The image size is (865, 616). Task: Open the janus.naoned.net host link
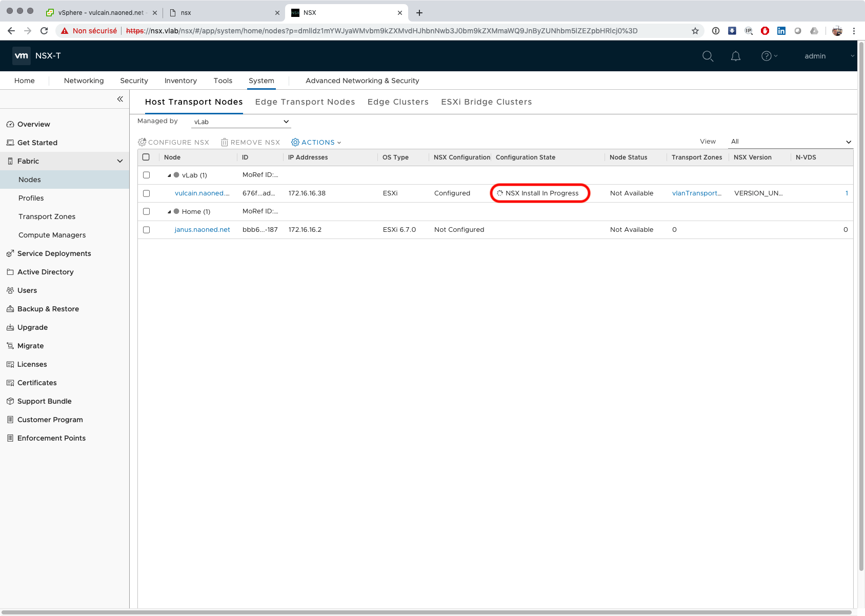202,230
